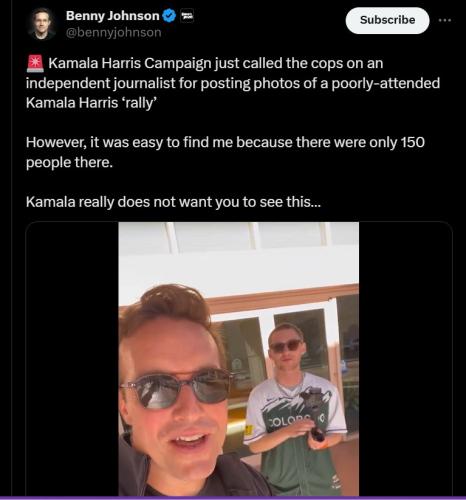Click the Subscribe button
Image resolution: width=466 pixels, height=500 pixels.
tap(387, 20)
